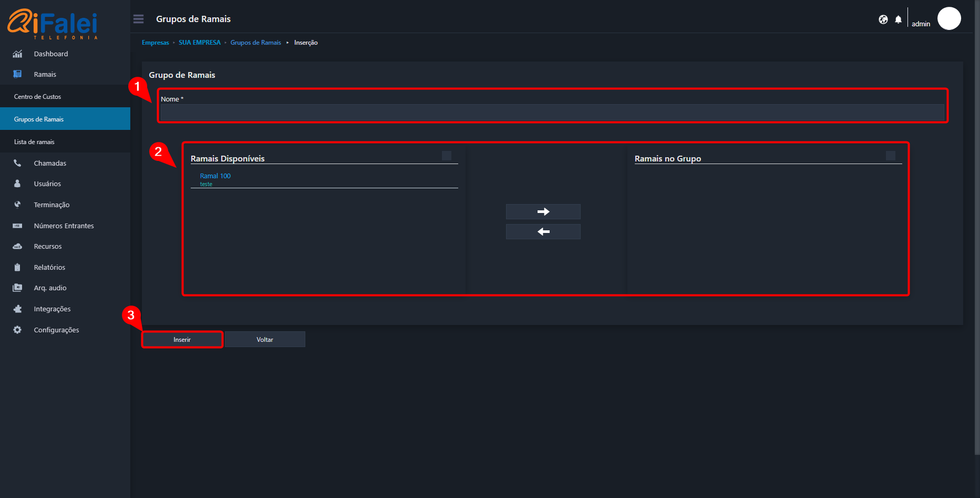The image size is (980, 498).
Task: Open Lista de ramais submenu item
Action: pyautogui.click(x=35, y=142)
